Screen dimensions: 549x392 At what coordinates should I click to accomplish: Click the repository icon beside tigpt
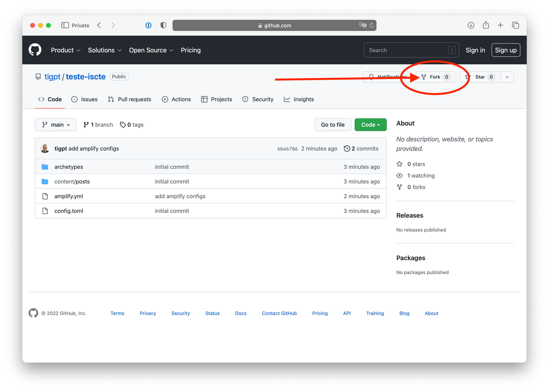pyautogui.click(x=38, y=77)
